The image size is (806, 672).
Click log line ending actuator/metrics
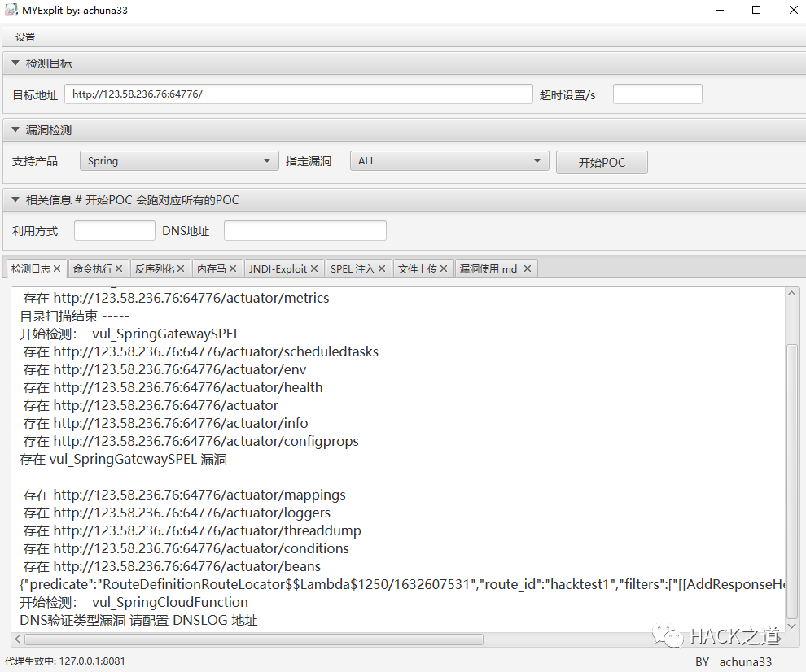(x=176, y=298)
